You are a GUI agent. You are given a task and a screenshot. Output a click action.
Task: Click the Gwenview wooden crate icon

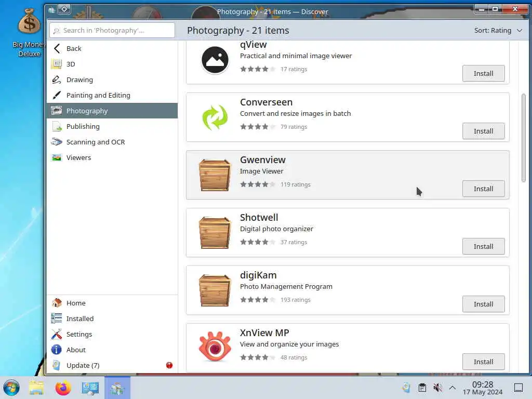[x=215, y=175]
